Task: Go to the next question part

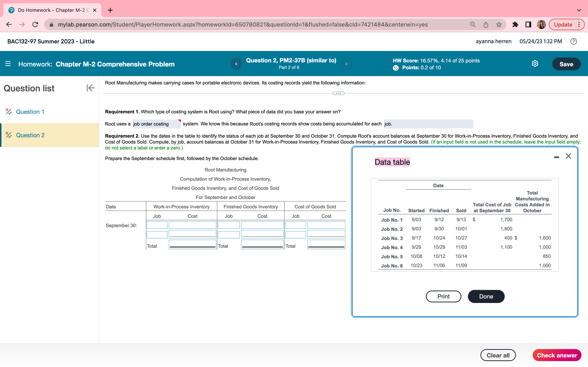Action: 346,64
